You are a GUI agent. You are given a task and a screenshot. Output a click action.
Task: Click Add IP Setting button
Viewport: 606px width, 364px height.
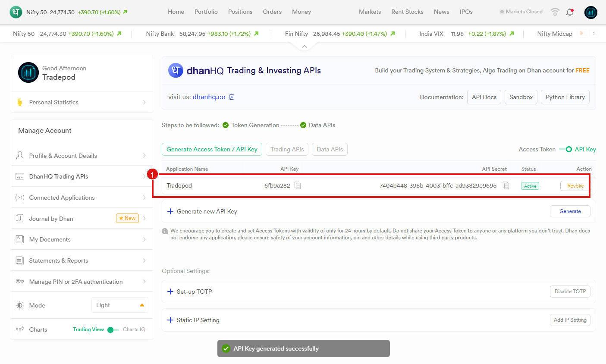pos(570,320)
